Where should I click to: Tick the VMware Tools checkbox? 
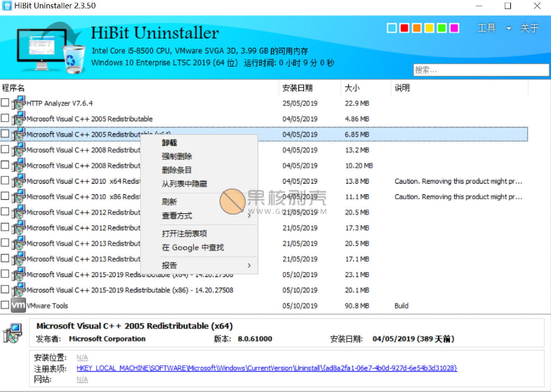(x=6, y=306)
